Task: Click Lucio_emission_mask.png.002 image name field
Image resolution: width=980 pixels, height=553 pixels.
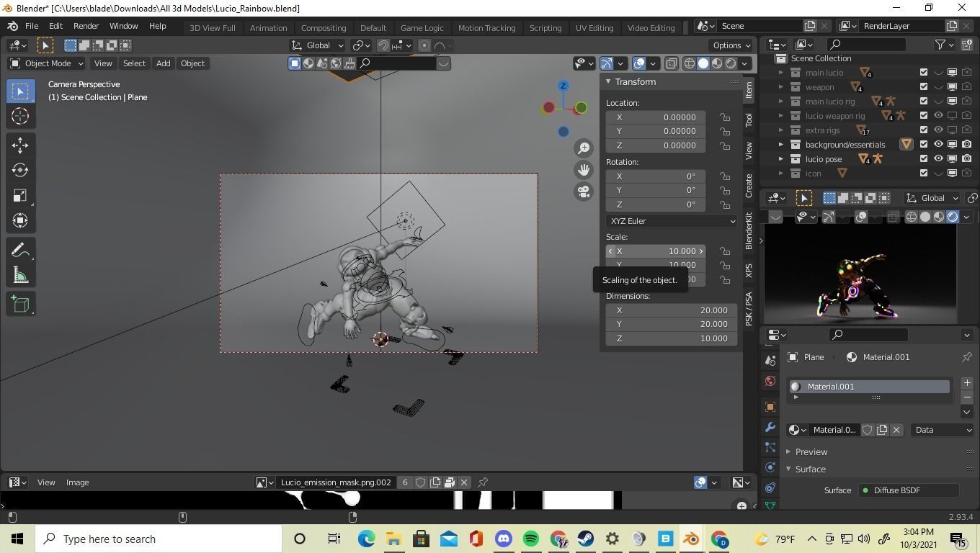Action: [x=336, y=482]
